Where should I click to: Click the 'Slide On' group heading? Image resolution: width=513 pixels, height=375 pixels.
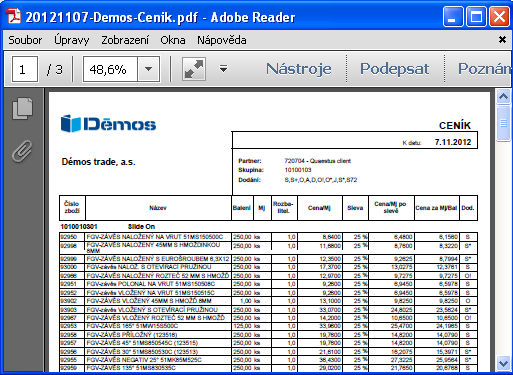(x=141, y=227)
